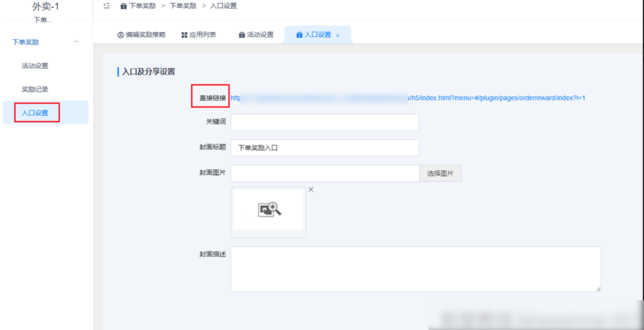
Task: Click the 封面图片 path input field
Action: pos(325,173)
